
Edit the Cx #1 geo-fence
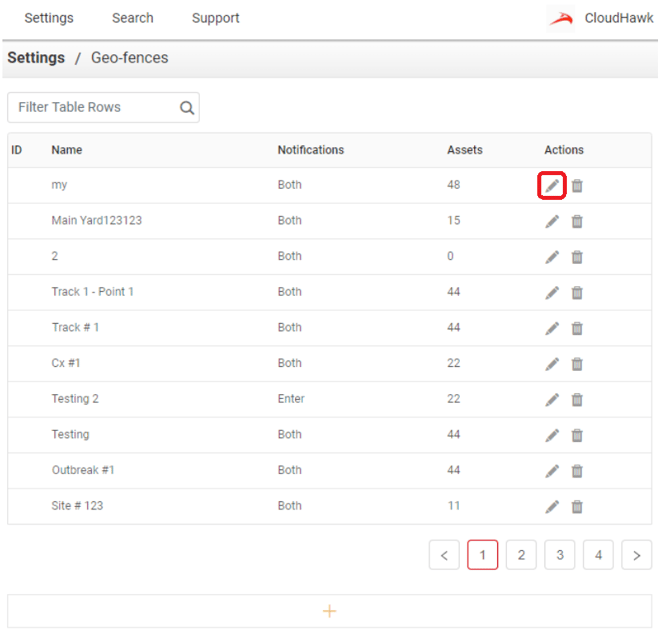pos(552,364)
